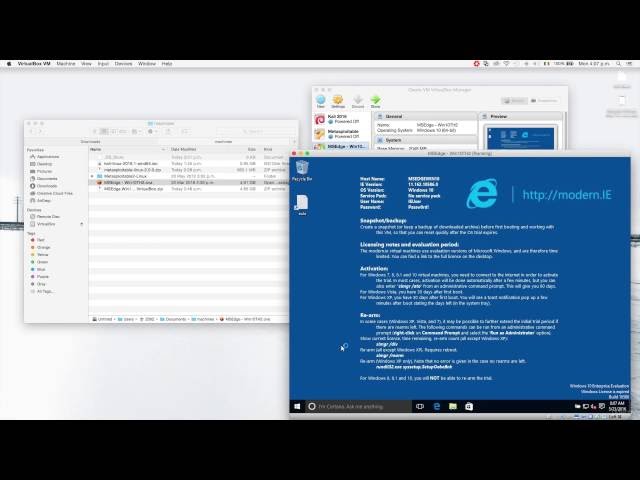Select the Green tag in Finder sidebar
This screenshot has height=480, width=640.
pyautogui.click(x=40, y=262)
